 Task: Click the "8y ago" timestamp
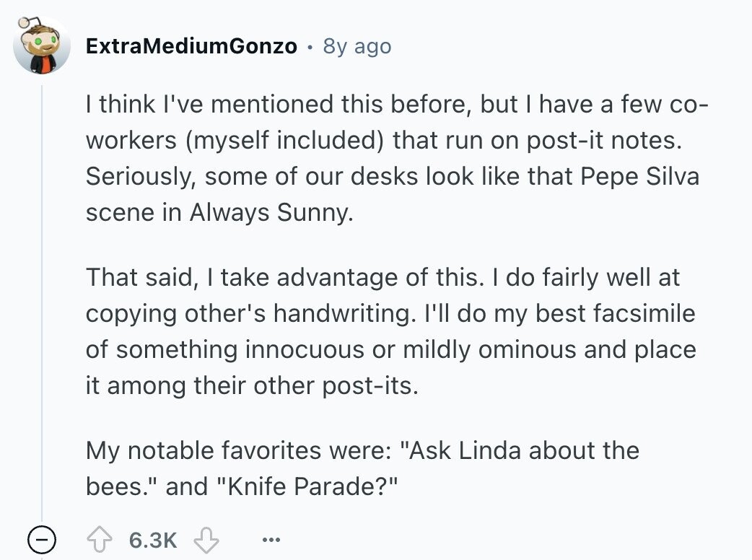[x=357, y=46]
